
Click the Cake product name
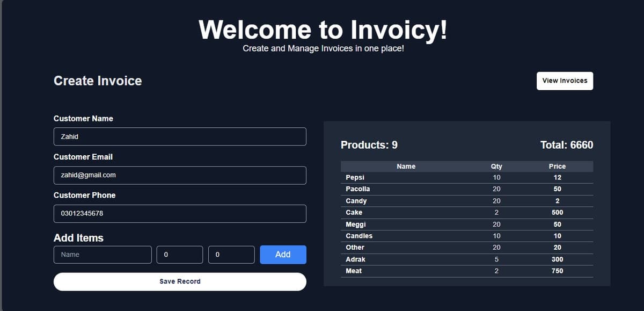[x=354, y=213]
